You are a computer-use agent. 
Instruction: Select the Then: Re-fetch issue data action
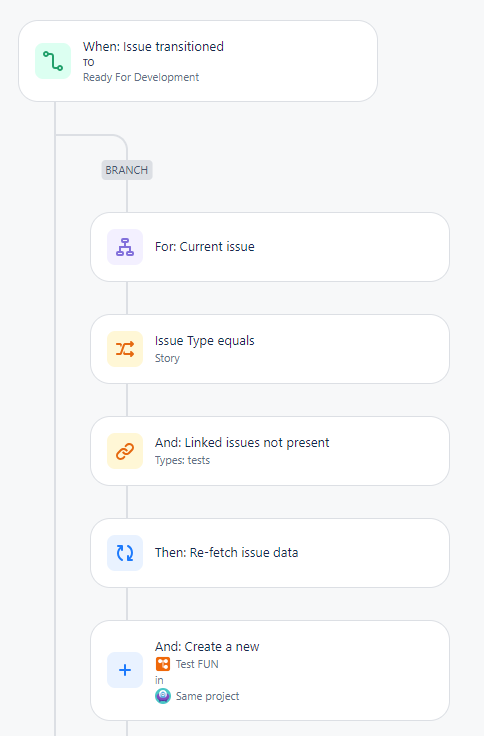click(x=270, y=553)
